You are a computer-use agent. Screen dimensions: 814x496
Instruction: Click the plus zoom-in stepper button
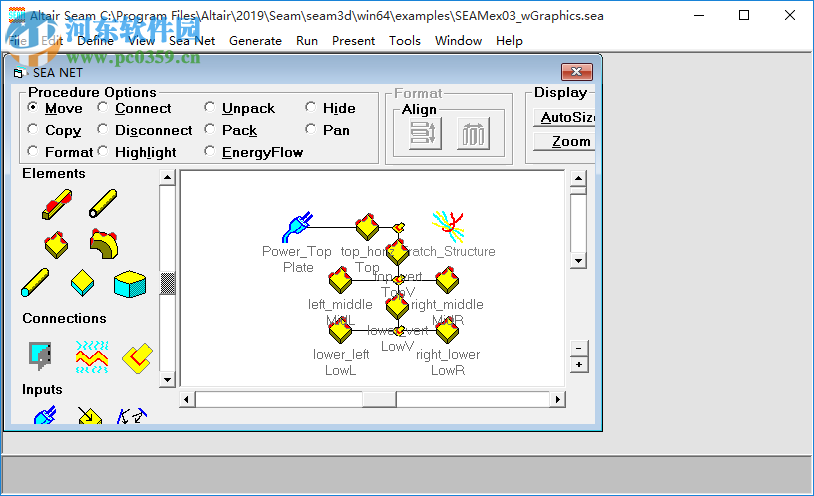point(578,365)
